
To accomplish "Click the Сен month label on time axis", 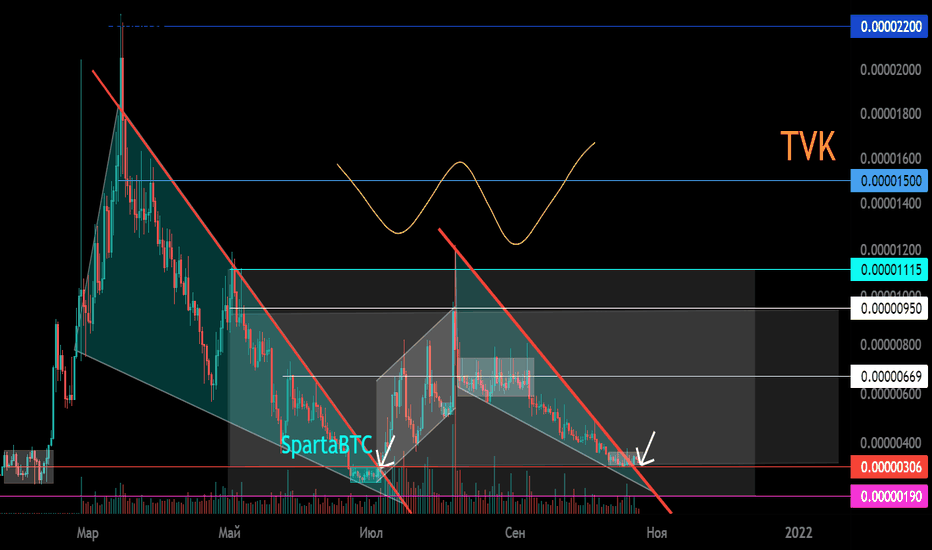I will [515, 533].
